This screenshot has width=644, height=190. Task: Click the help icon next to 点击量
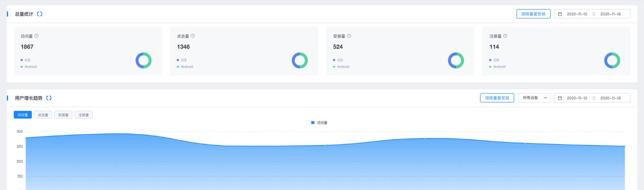192,36
